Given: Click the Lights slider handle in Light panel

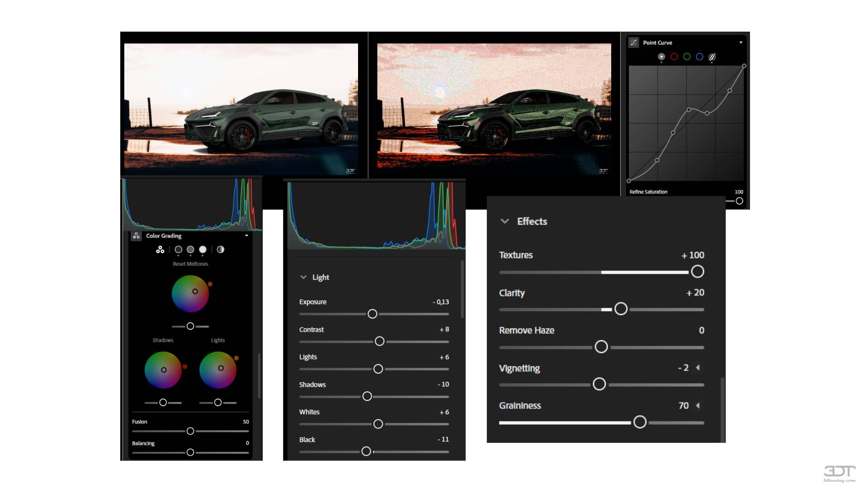Looking at the screenshot, I should (x=378, y=369).
